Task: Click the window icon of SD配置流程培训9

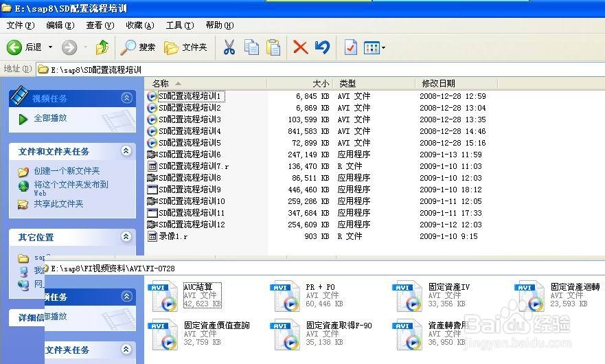Action: coord(152,190)
